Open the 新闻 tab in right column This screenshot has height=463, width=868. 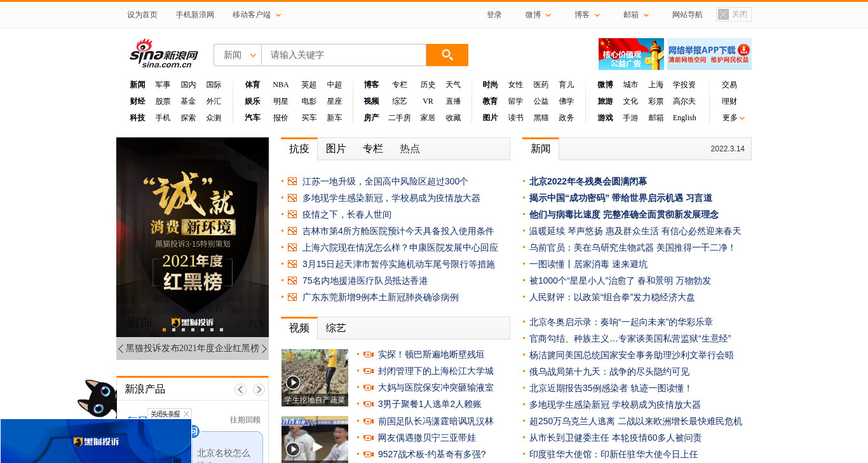[541, 149]
